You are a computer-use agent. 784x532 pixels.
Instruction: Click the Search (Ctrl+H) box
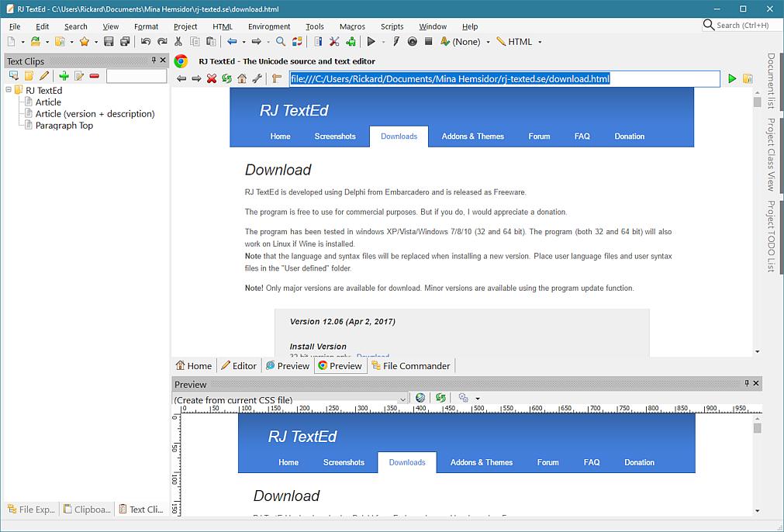pyautogui.click(x=742, y=25)
